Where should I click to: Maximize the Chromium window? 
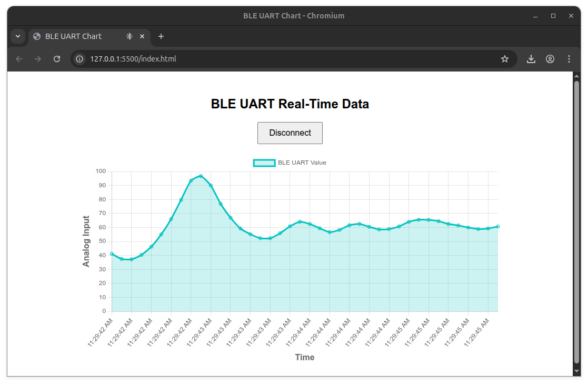pos(553,16)
